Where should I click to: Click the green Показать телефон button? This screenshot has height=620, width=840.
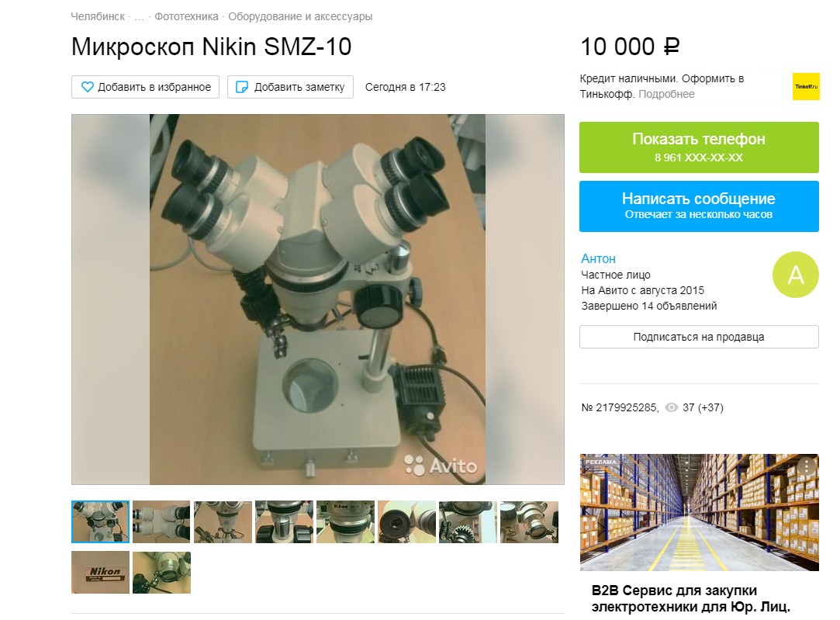coord(699,147)
